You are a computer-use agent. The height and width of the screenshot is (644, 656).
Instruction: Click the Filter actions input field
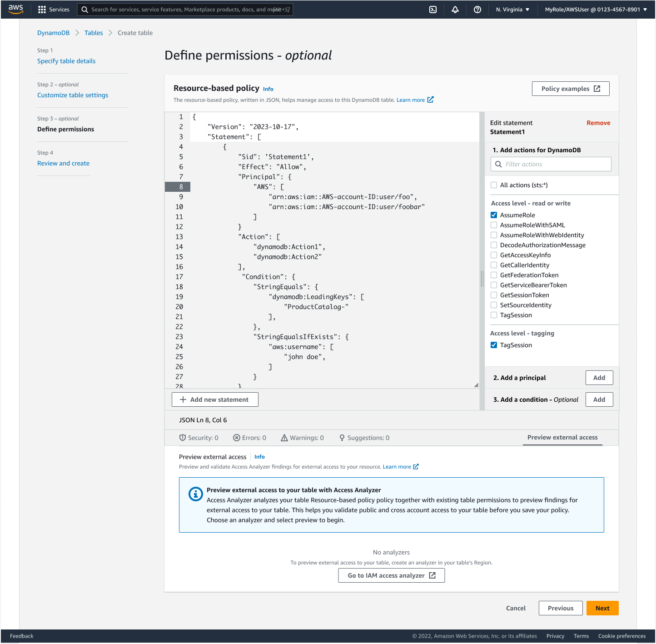(551, 164)
